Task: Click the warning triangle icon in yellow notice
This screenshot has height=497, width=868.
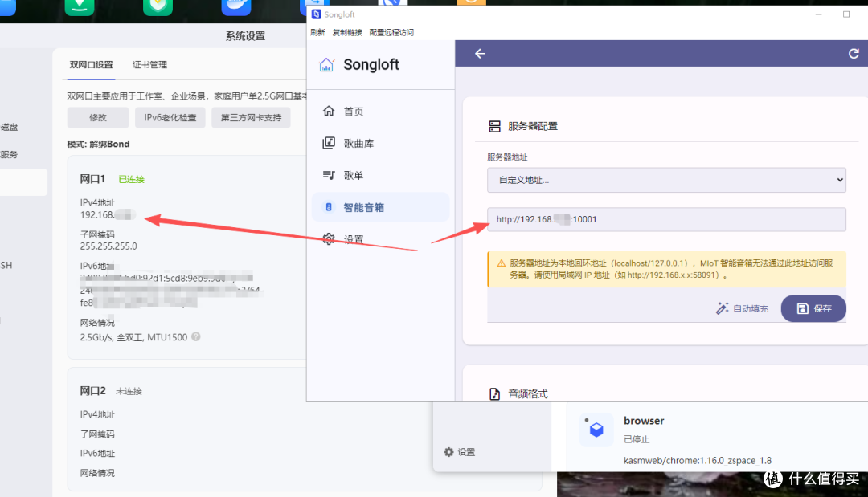Action: coord(501,263)
